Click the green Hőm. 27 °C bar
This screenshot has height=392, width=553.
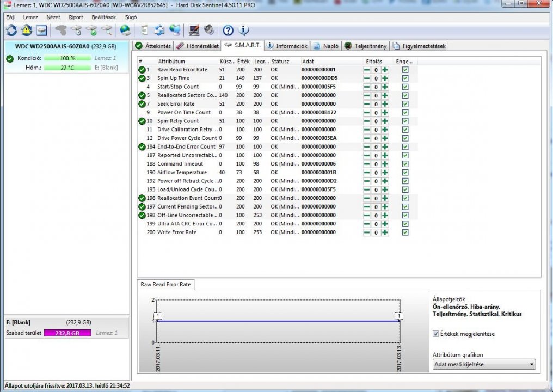pos(67,68)
